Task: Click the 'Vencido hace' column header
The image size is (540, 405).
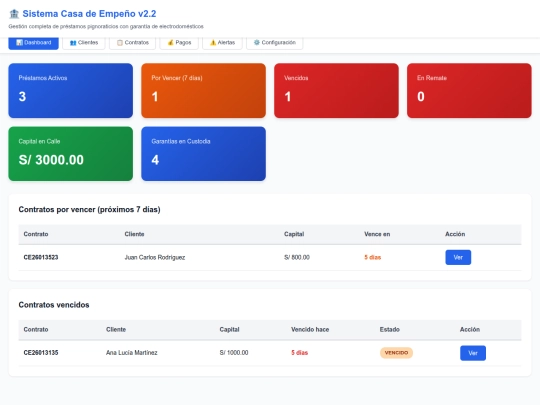Action: coord(310,330)
